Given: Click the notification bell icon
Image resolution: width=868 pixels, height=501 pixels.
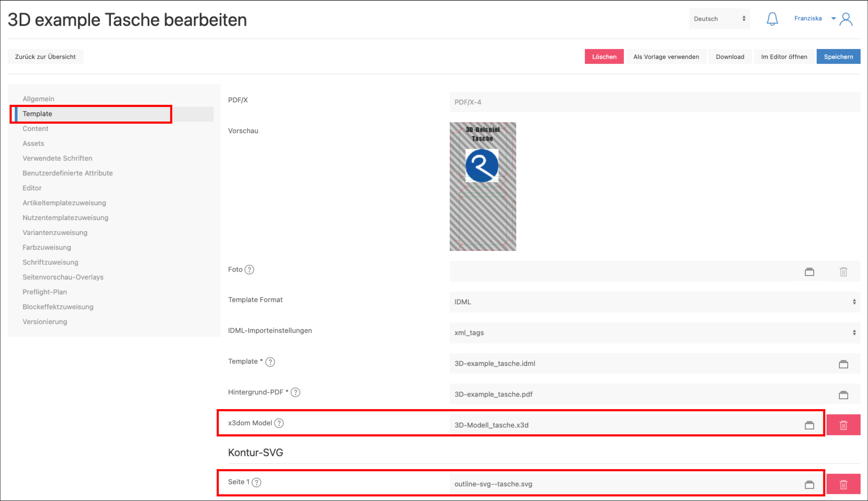Looking at the screenshot, I should [x=772, y=18].
